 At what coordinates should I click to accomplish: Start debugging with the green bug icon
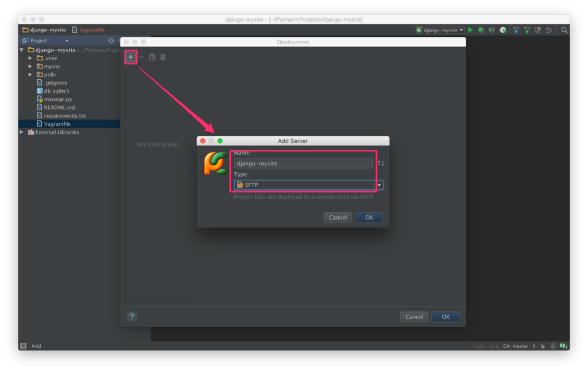click(x=481, y=30)
